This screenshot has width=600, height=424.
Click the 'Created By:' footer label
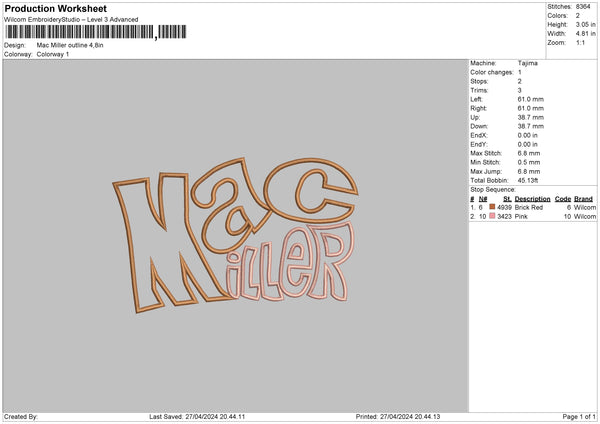click(21, 417)
